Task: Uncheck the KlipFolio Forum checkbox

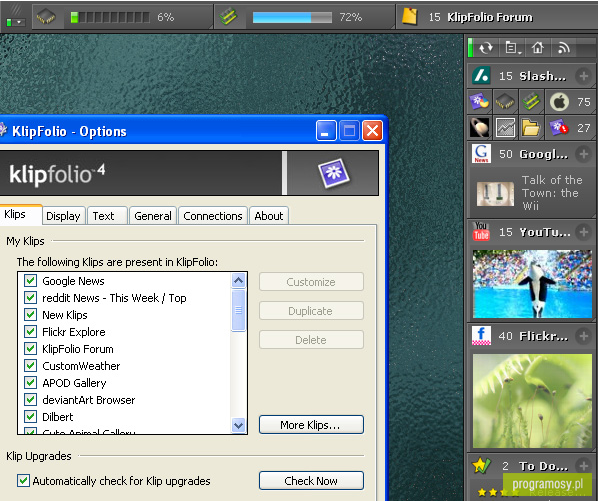Action: [x=31, y=348]
